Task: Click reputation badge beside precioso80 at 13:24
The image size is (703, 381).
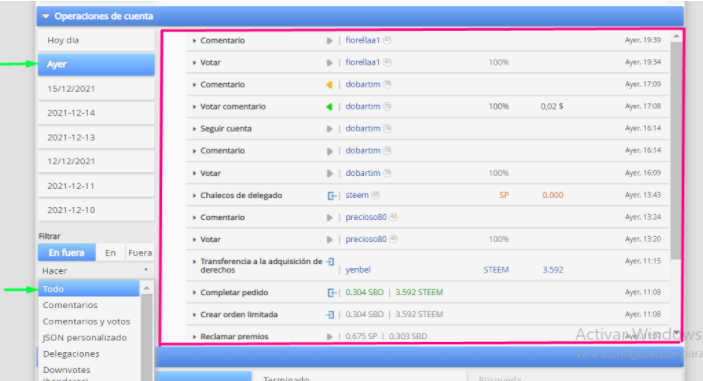Action: pos(393,217)
